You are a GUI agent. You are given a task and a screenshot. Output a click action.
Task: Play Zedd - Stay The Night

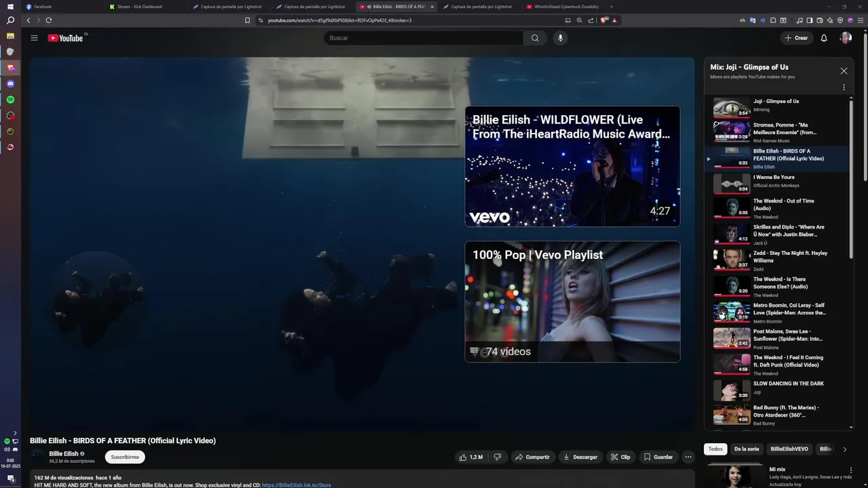(x=776, y=260)
